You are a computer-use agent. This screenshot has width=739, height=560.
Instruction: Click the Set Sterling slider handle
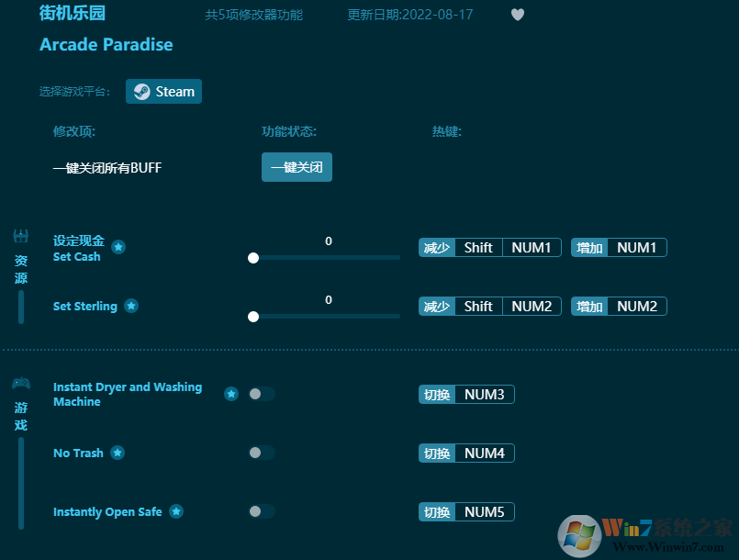pos(253,317)
